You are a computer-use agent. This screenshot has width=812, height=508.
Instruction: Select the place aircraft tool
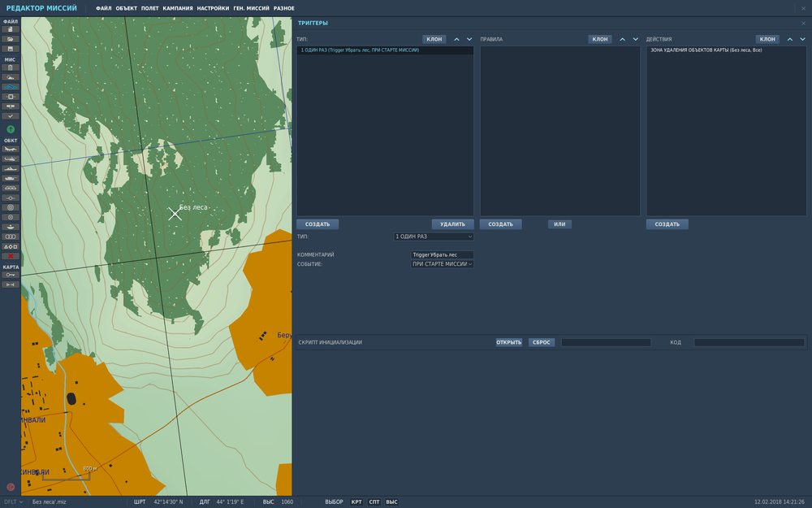11,149
